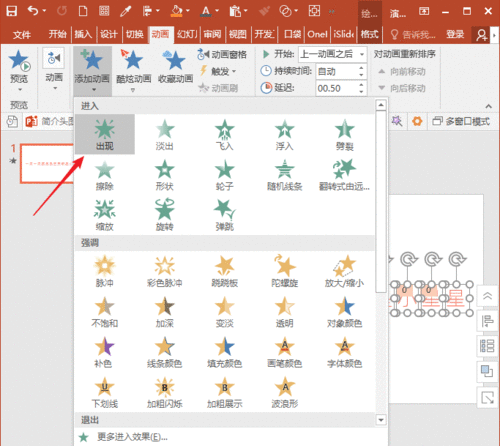This screenshot has height=446, width=500.
Task: Choose the 飞入 entrance effect
Action: click(x=225, y=134)
